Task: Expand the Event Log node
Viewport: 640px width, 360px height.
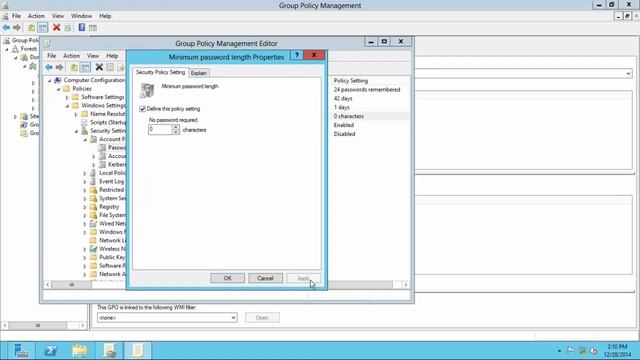Action: pyautogui.click(x=85, y=182)
